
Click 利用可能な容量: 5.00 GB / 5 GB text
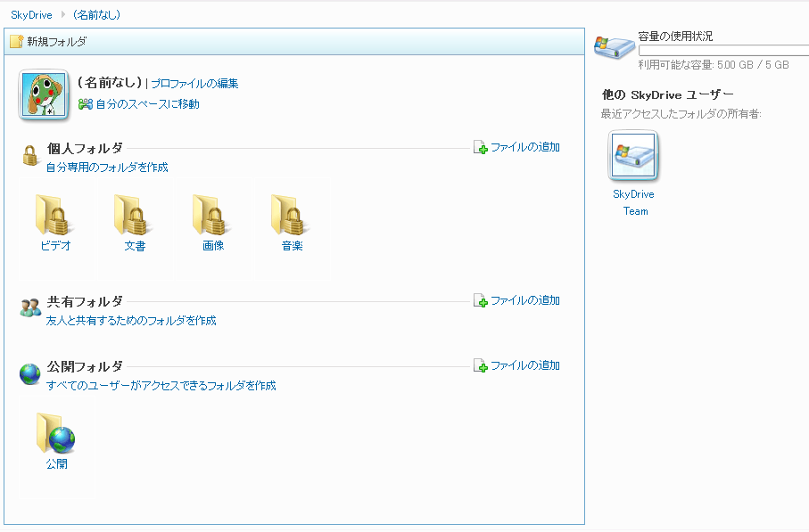(x=714, y=65)
